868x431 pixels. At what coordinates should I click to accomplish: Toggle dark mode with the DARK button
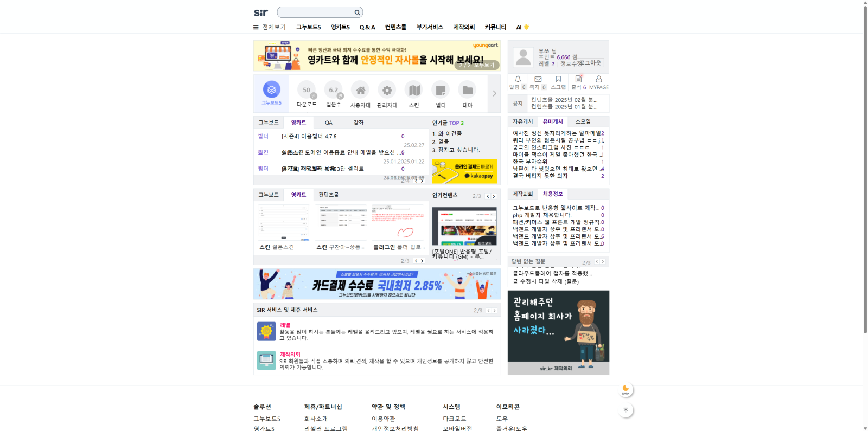[626, 389]
